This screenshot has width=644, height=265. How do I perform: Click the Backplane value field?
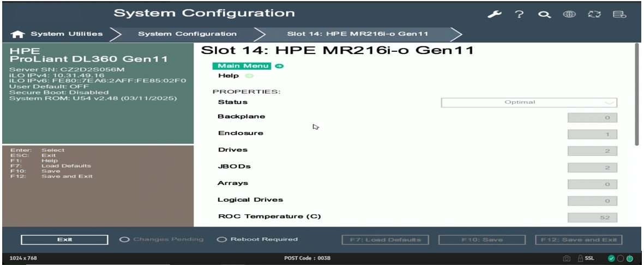592,118
